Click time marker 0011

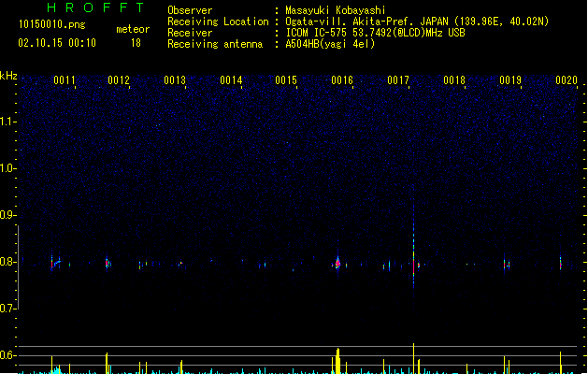(65, 80)
